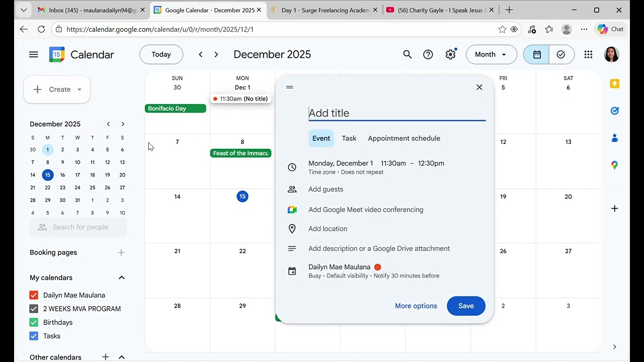This screenshot has height=362, width=644.
Task: Go to previous month with header arrow
Action: (201, 54)
